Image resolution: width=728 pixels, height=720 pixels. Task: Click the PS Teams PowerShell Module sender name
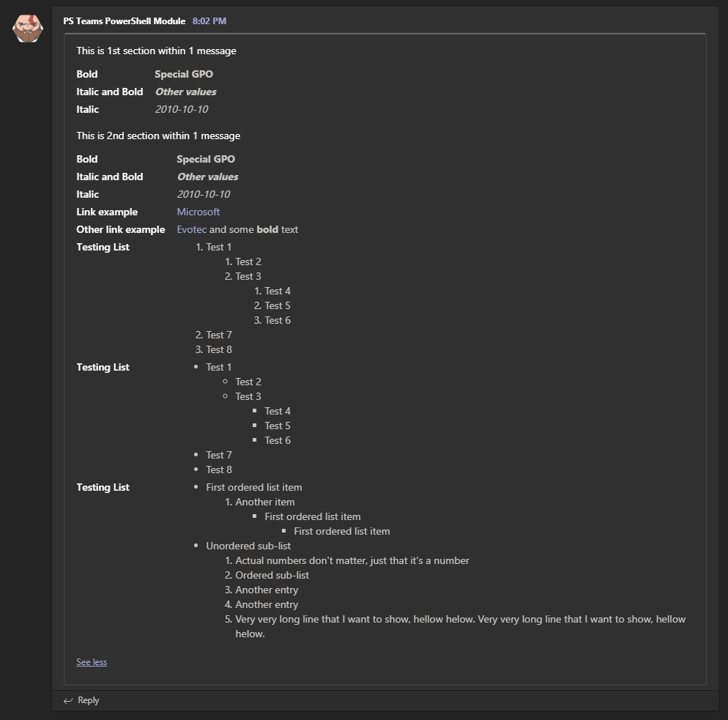[124, 21]
